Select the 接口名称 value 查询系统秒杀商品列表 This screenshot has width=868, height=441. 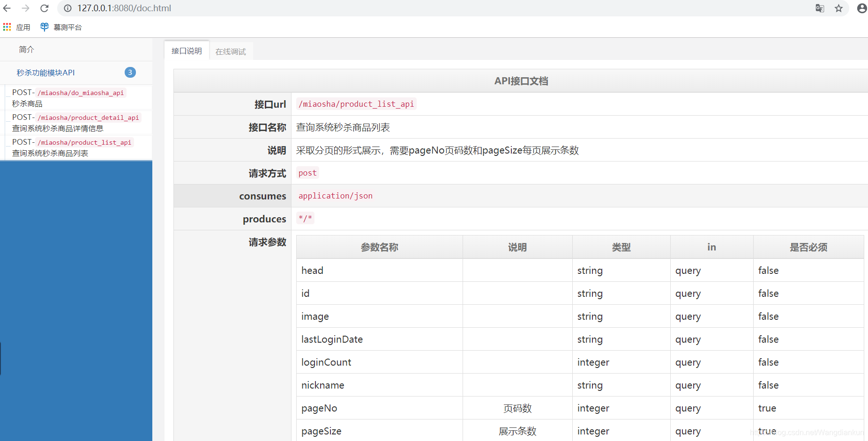coord(343,127)
